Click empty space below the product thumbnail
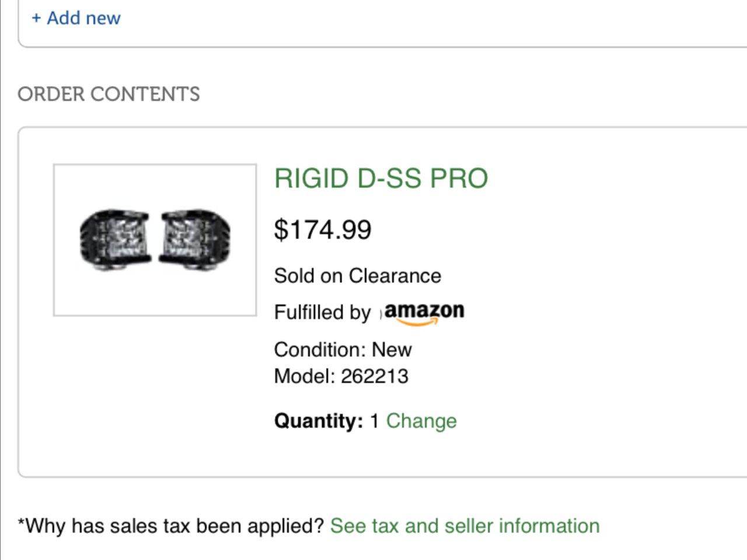747x560 pixels. 155,397
